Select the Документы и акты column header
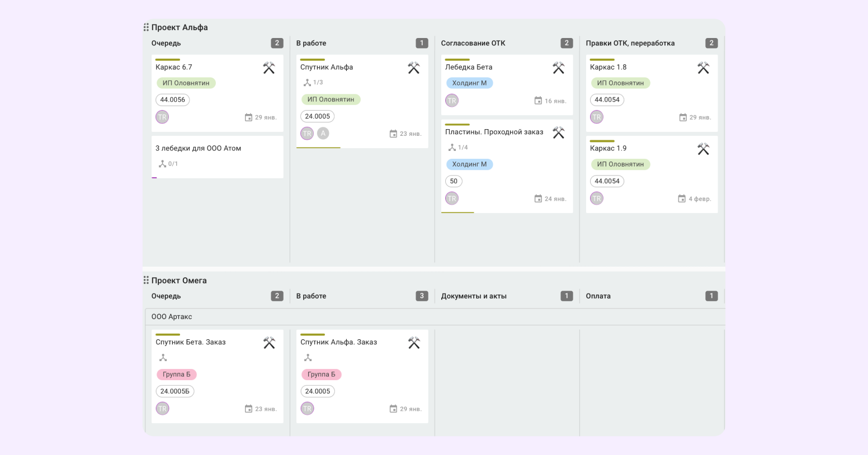The height and width of the screenshot is (455, 868). point(474,296)
